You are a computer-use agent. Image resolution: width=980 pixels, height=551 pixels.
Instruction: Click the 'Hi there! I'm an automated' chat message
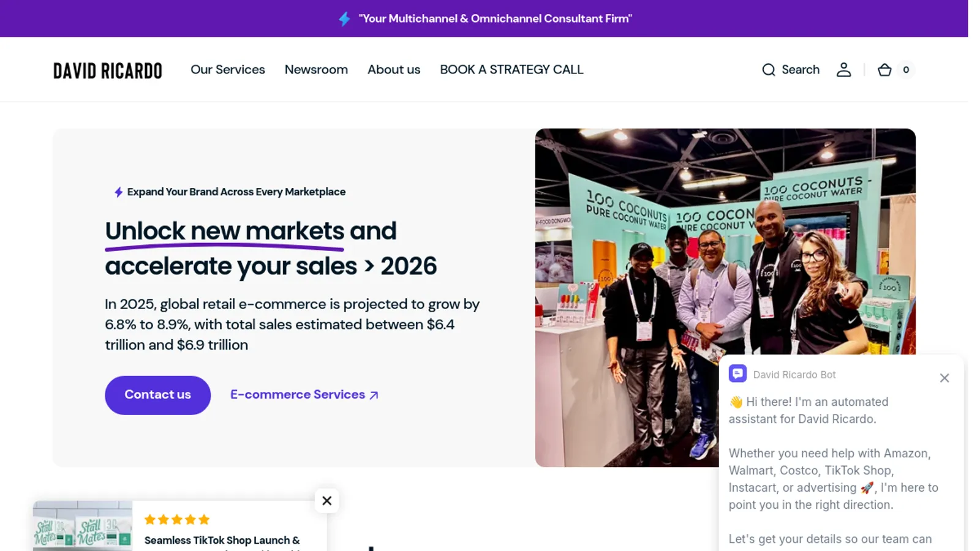pyautogui.click(x=809, y=411)
